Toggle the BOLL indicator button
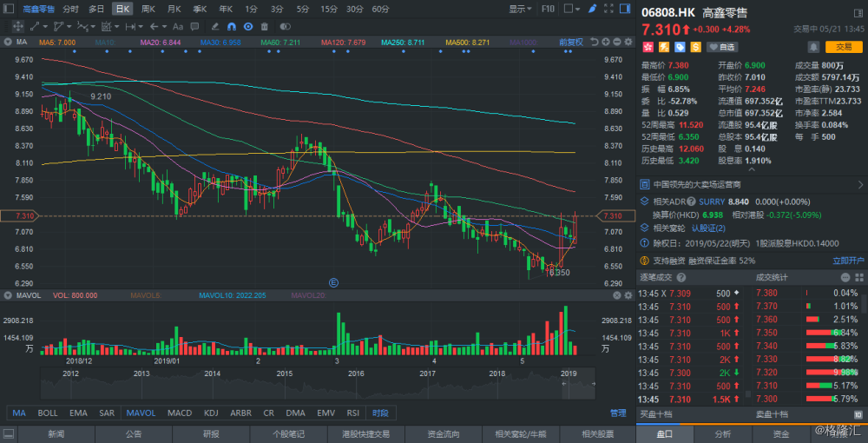The width and height of the screenshot is (868, 443). pyautogui.click(x=48, y=413)
